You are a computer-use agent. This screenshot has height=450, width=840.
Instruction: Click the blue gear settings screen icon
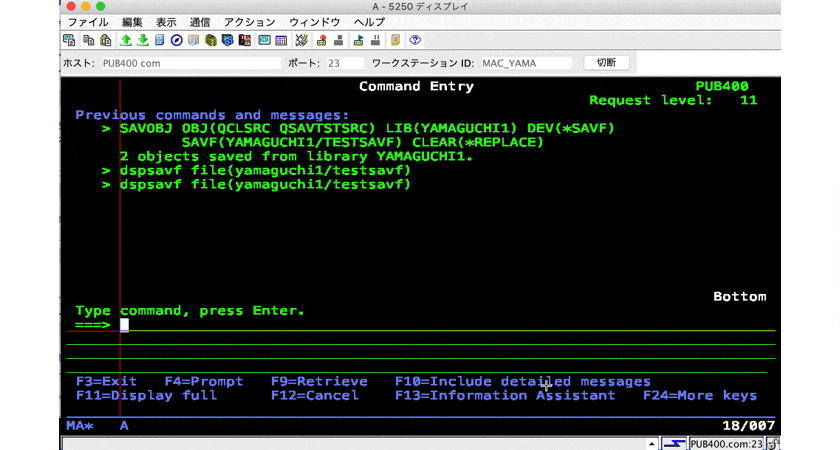pos(228,40)
